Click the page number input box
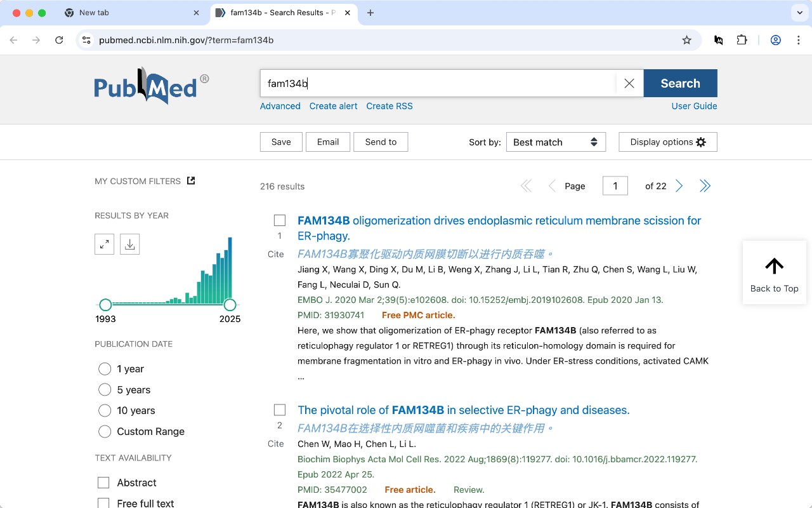Viewport: 812px width, 508px height. (615, 186)
